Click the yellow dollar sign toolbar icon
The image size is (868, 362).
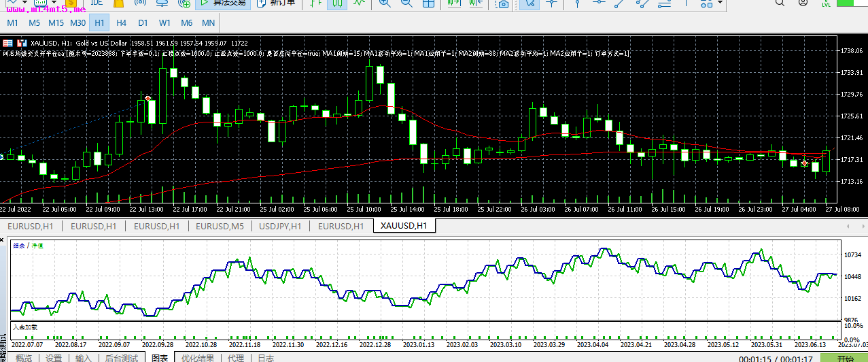[x=71, y=3]
